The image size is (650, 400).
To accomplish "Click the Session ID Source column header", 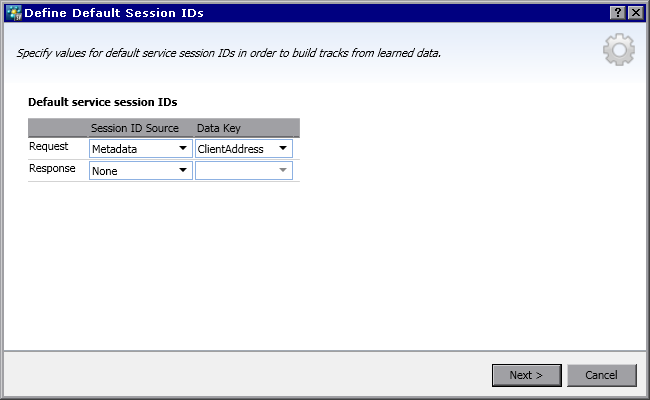I will click(135, 128).
